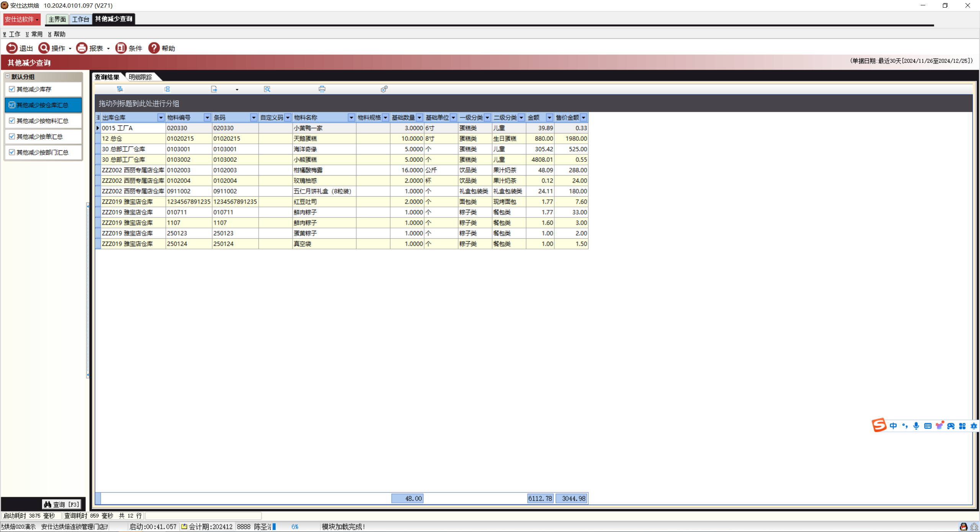Toggle 其他减少按物料汇总 checkbox
Viewport: 980px width, 532px height.
pyautogui.click(x=12, y=121)
